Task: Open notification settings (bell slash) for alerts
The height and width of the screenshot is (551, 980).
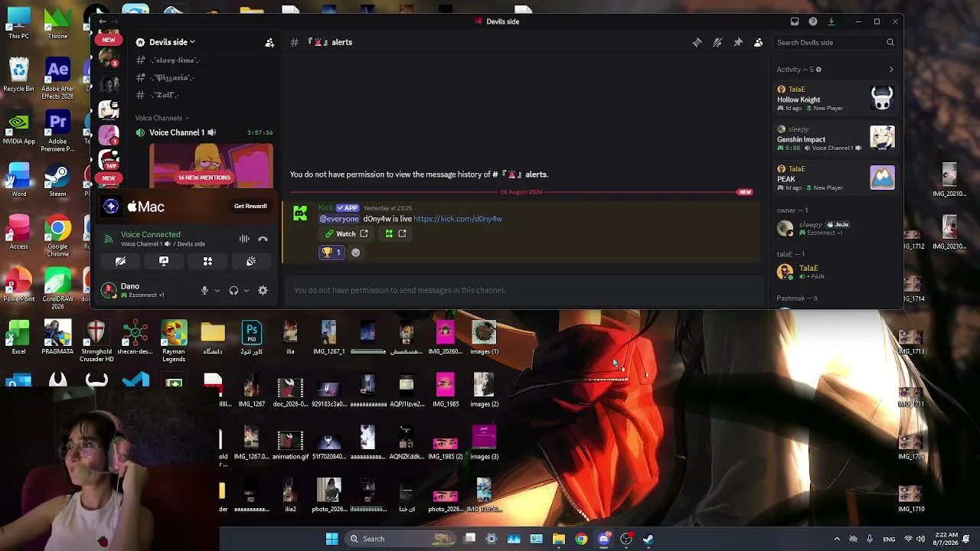Action: [717, 43]
